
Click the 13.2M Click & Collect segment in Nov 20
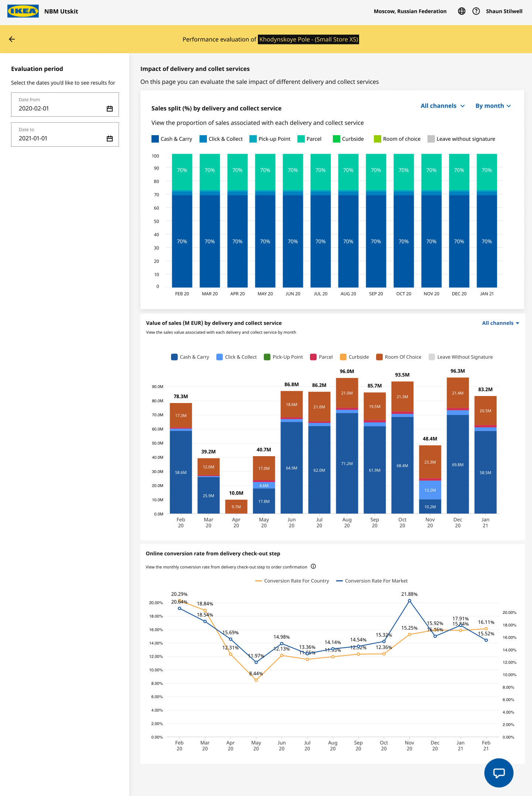tap(430, 490)
